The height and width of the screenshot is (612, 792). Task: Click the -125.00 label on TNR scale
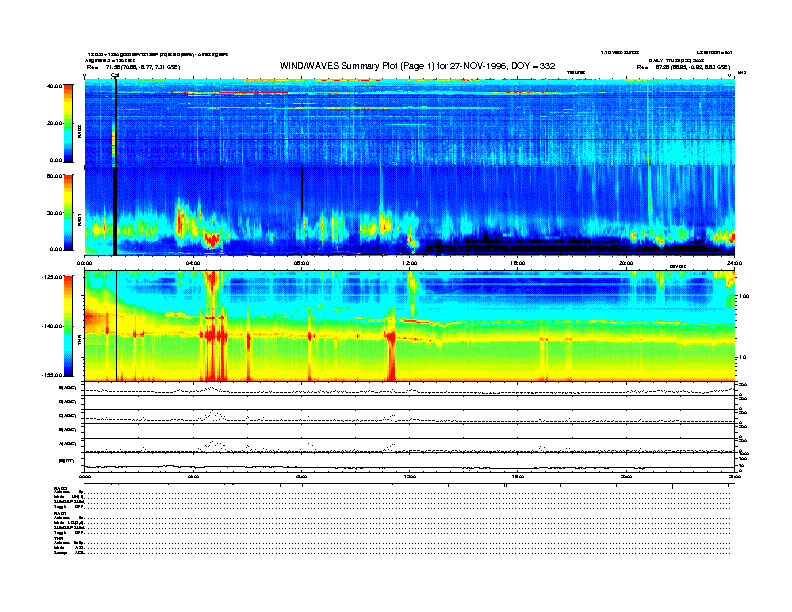[53, 277]
